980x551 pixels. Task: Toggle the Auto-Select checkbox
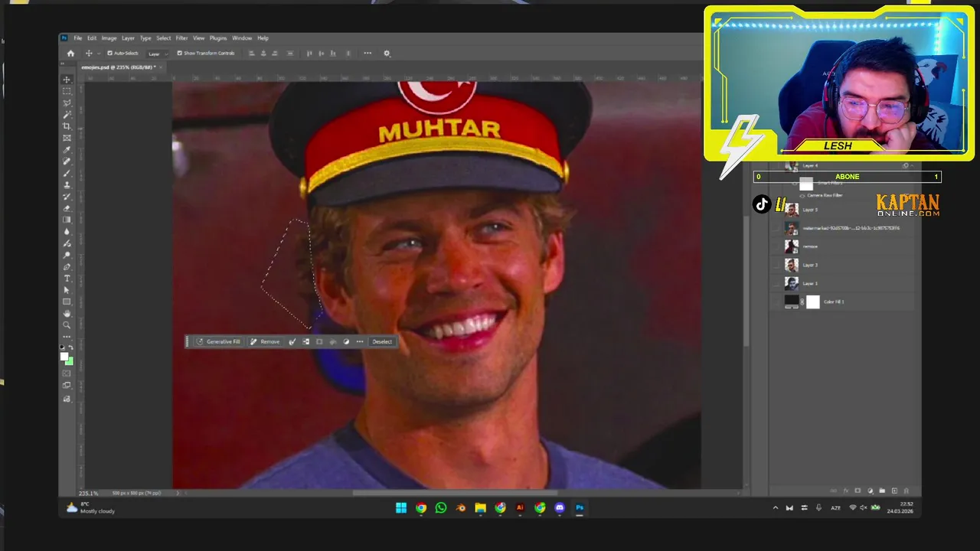pos(109,54)
